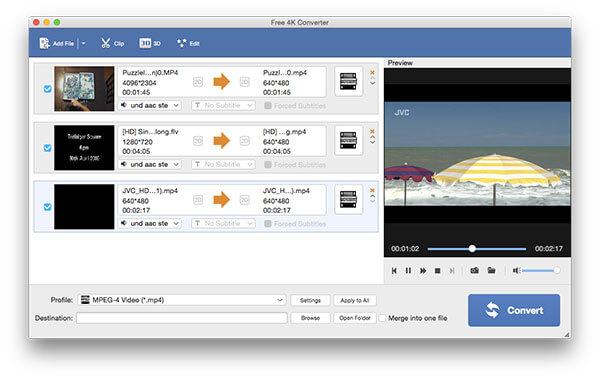Click the Open Folder button

click(355, 318)
